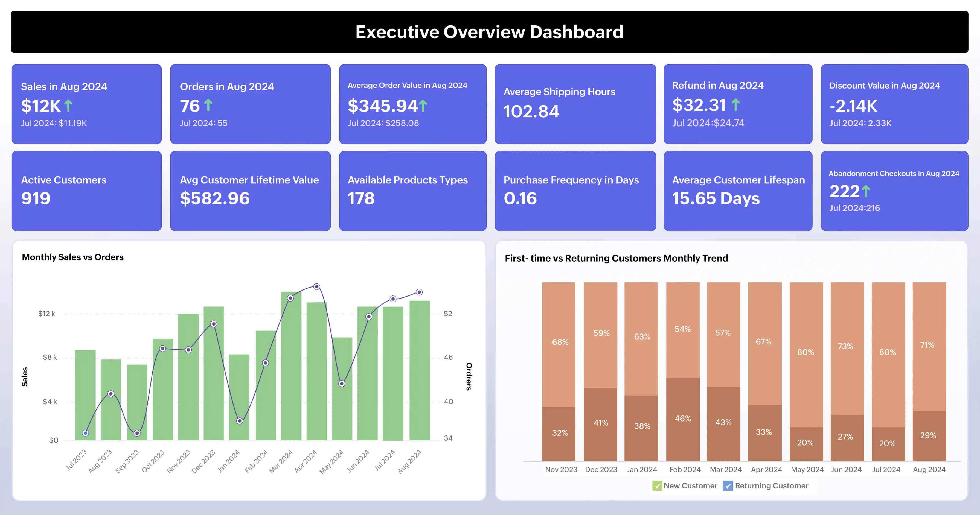Click the Jul 2024:216 comparison text
This screenshot has width=980, height=515.
pyautogui.click(x=854, y=208)
